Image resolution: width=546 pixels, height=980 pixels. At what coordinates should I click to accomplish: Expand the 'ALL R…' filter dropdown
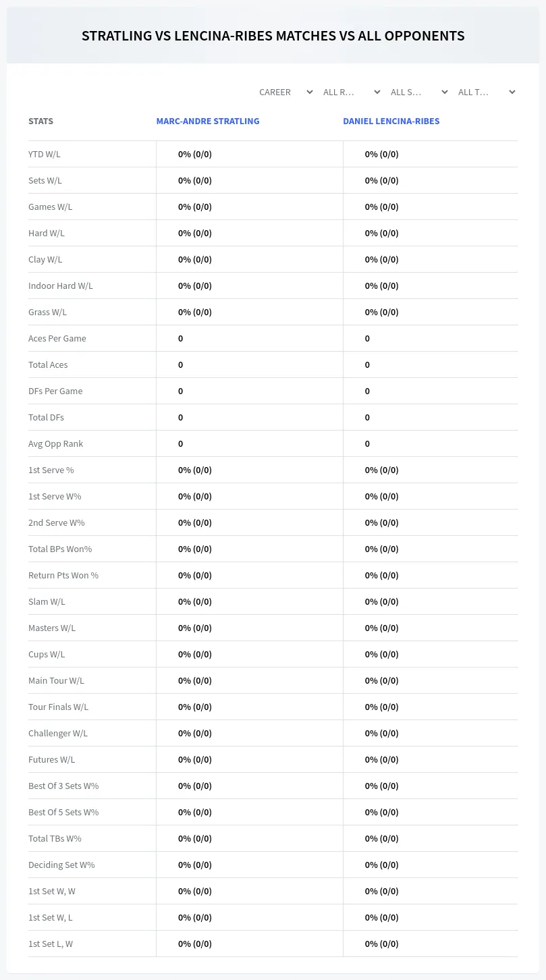coord(351,92)
